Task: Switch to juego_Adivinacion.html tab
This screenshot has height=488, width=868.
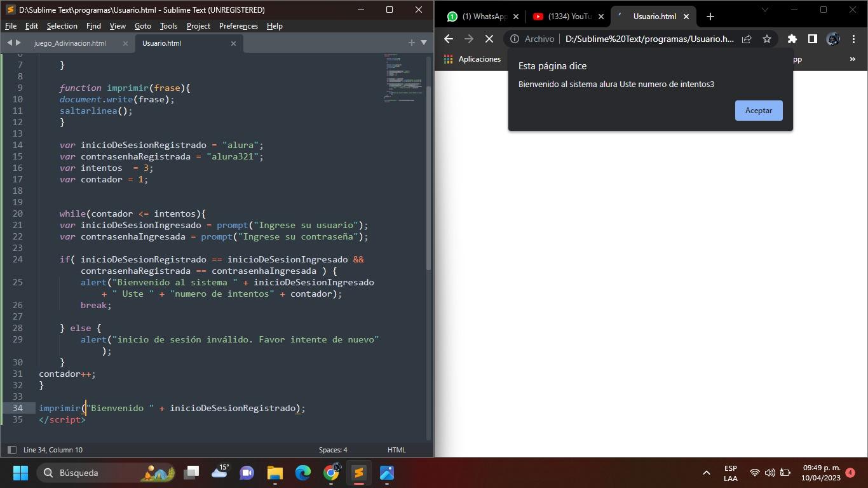Action: tap(70, 43)
